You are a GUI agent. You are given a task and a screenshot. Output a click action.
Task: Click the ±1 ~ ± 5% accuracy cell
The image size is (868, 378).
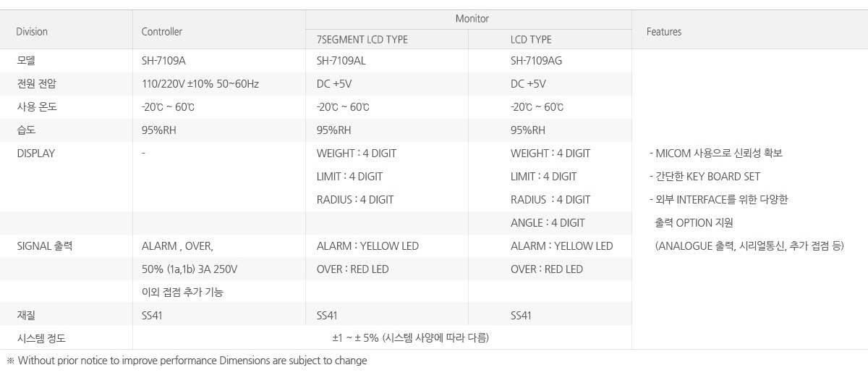(410, 338)
